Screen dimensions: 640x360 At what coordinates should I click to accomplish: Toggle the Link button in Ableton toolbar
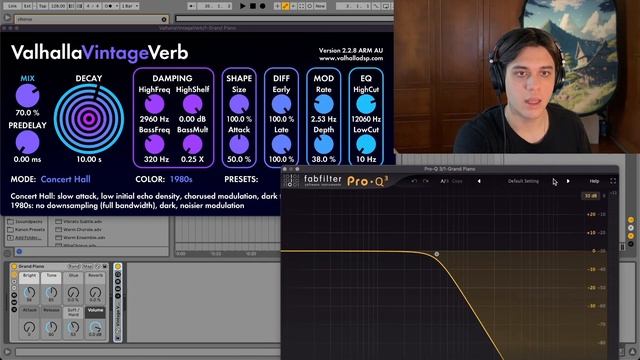[x=12, y=6]
